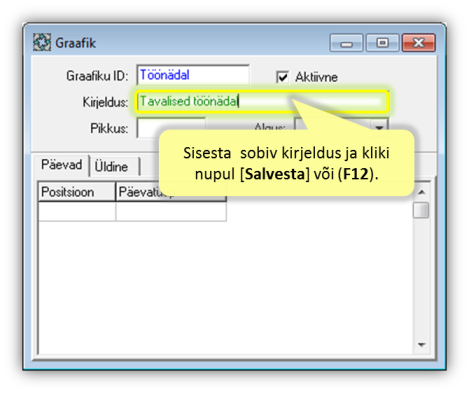Select the empty first Positsioon cell
Image resolution: width=469 pixels, height=393 pixels.
(x=77, y=212)
